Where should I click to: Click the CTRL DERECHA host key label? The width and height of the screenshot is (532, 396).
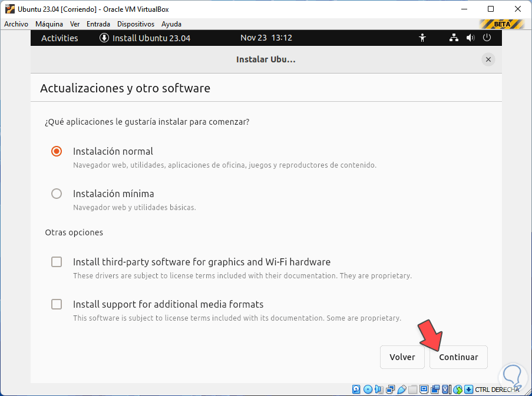pyautogui.click(x=497, y=390)
